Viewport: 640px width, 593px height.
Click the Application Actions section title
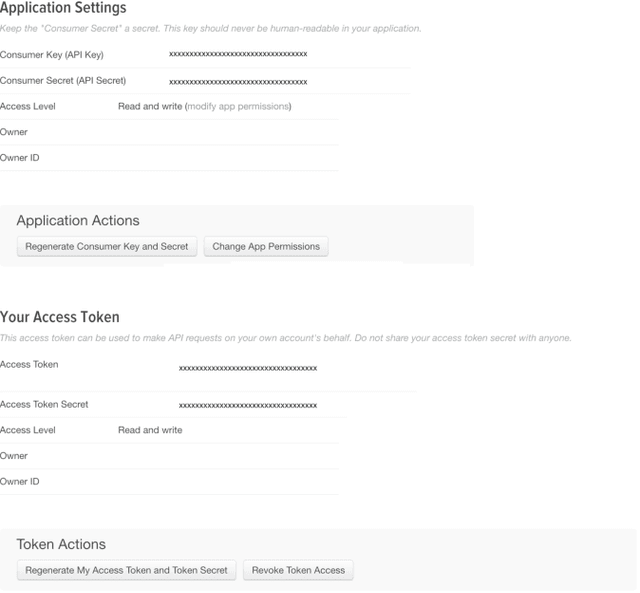pyautogui.click(x=78, y=221)
